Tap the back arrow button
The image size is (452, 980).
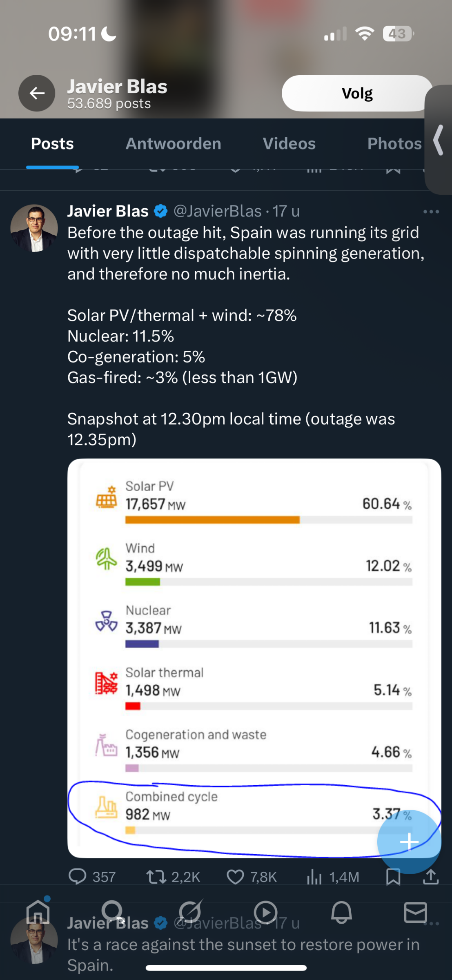[37, 93]
